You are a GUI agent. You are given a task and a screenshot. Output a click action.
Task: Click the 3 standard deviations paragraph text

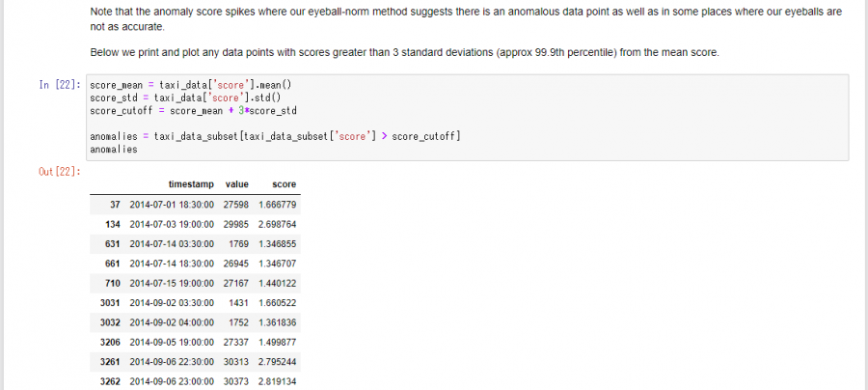click(404, 53)
